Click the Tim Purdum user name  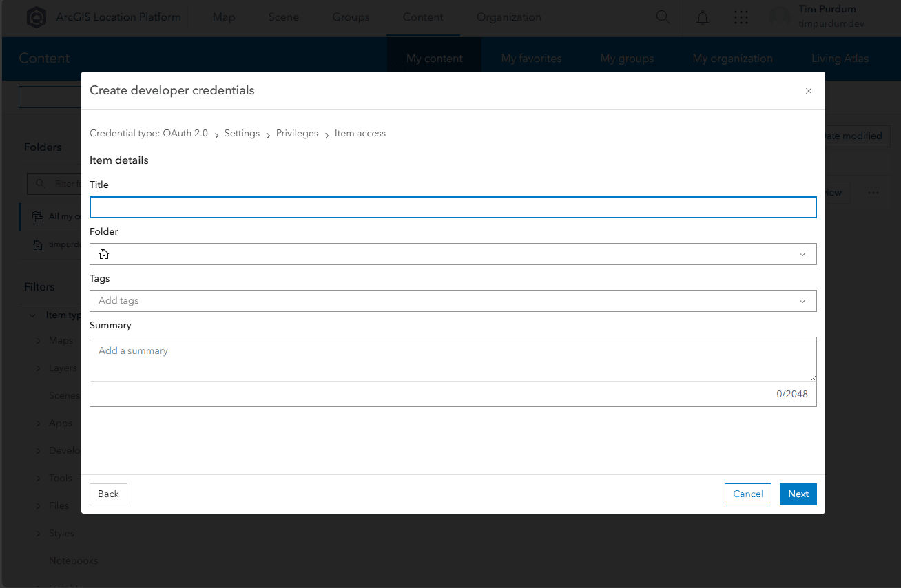(x=827, y=10)
